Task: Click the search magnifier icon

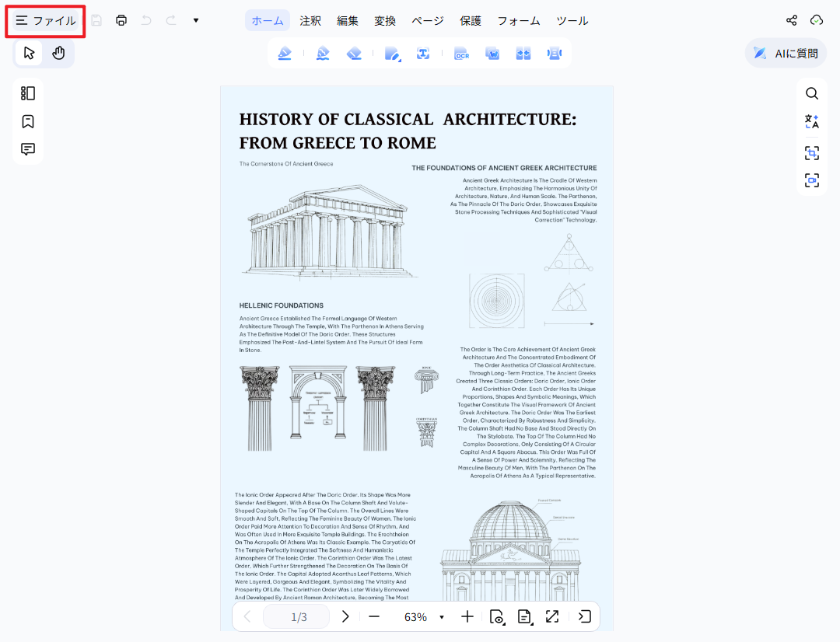Action: coord(811,93)
